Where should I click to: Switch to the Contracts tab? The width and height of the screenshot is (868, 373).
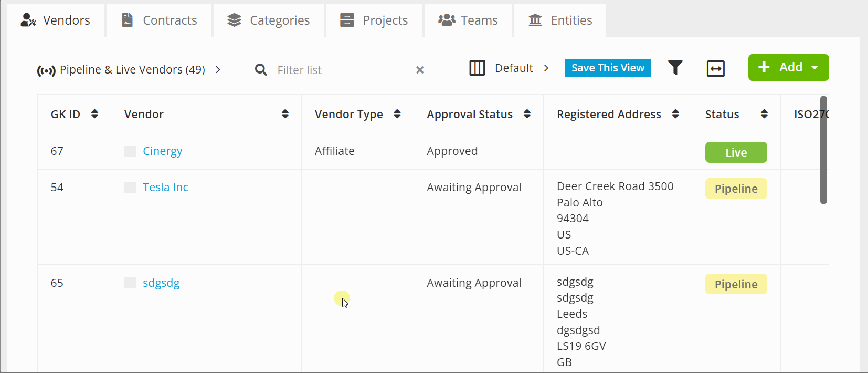pyautogui.click(x=160, y=20)
